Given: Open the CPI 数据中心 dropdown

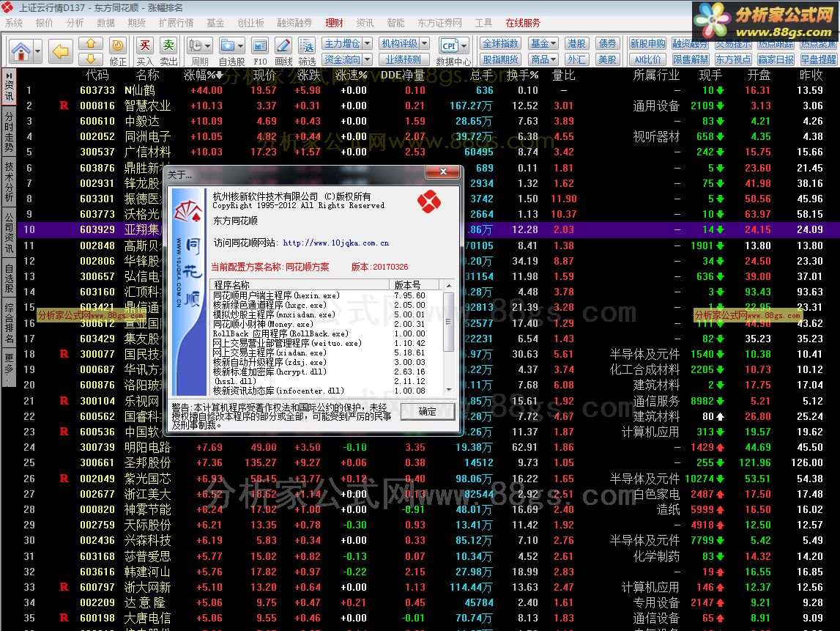Looking at the screenshot, I should pyautogui.click(x=464, y=46).
